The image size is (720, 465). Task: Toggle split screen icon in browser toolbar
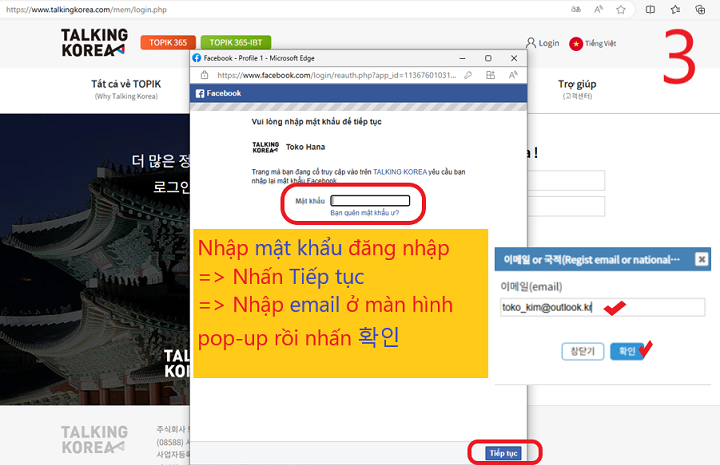[650, 9]
